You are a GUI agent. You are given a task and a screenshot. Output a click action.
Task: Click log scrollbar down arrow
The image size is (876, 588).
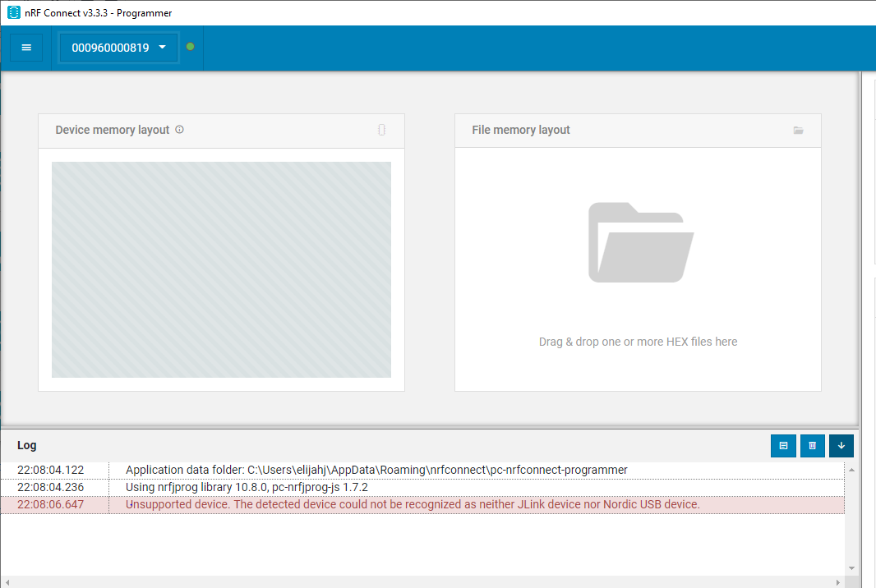pos(851,568)
